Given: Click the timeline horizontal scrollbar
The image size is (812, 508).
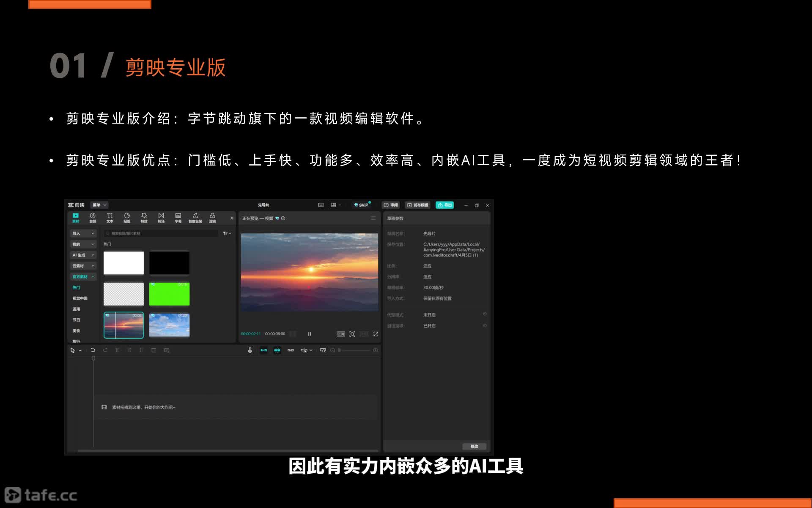Looking at the screenshot, I should pos(228,450).
